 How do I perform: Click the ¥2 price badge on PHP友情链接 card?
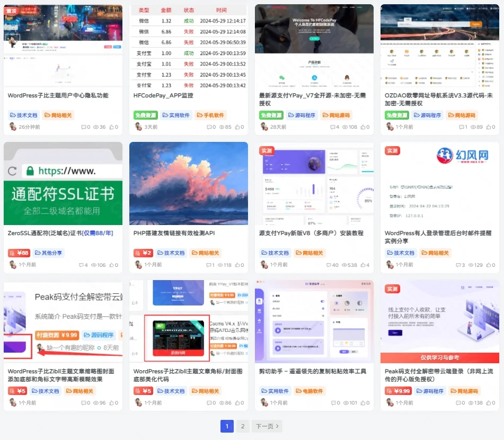[143, 253]
